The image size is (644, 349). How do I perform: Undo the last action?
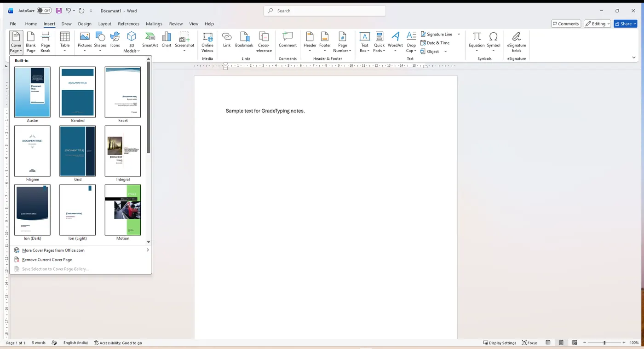coord(68,11)
